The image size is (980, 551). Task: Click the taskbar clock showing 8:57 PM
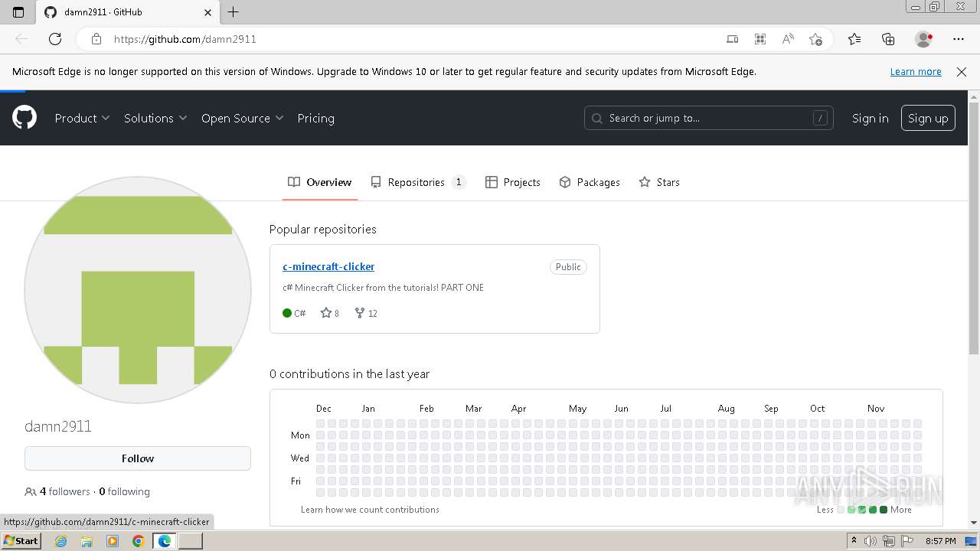940,541
